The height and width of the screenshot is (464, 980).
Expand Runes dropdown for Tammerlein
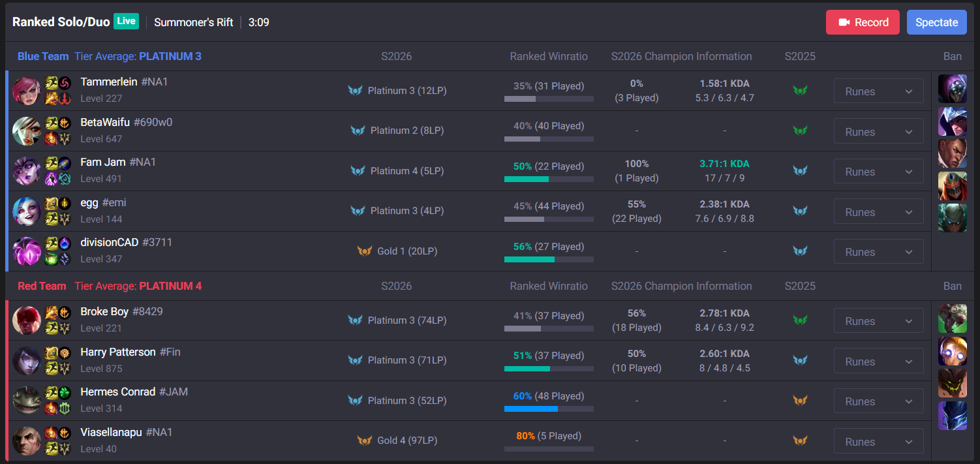[878, 91]
